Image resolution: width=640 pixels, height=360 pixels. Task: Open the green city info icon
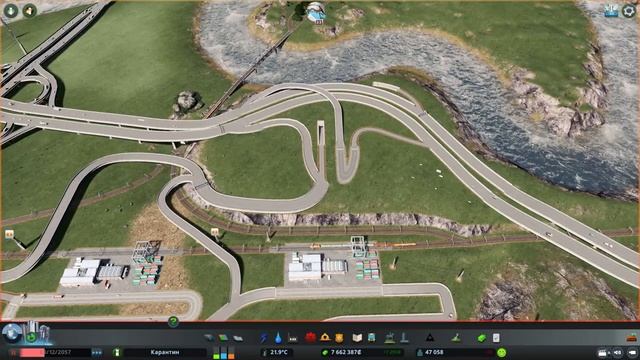pyautogui.click(x=117, y=352)
